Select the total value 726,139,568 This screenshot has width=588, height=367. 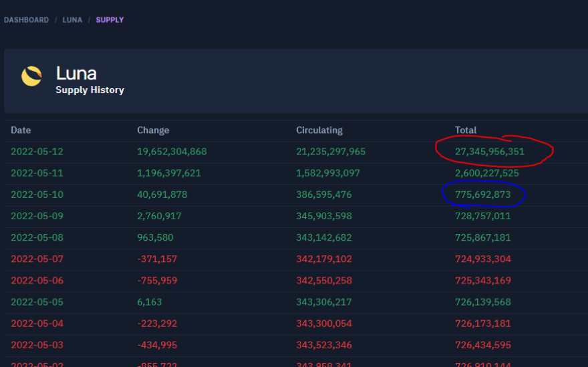pos(482,302)
